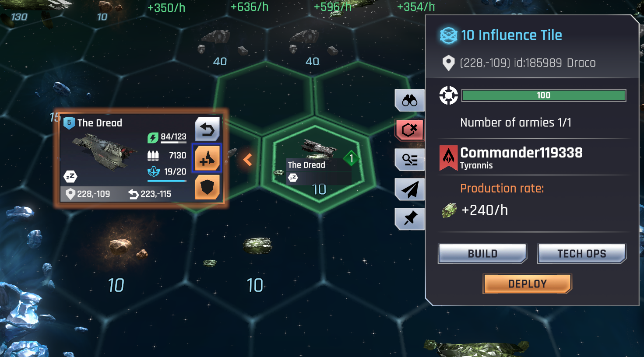
Task: Click the Tyrannis faction red emblem
Action: point(448,158)
